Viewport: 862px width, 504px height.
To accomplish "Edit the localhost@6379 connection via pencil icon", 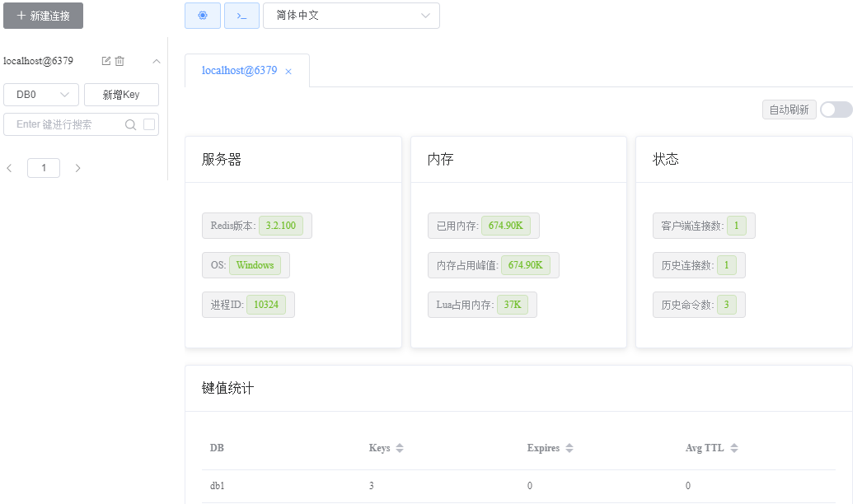I will [105, 61].
